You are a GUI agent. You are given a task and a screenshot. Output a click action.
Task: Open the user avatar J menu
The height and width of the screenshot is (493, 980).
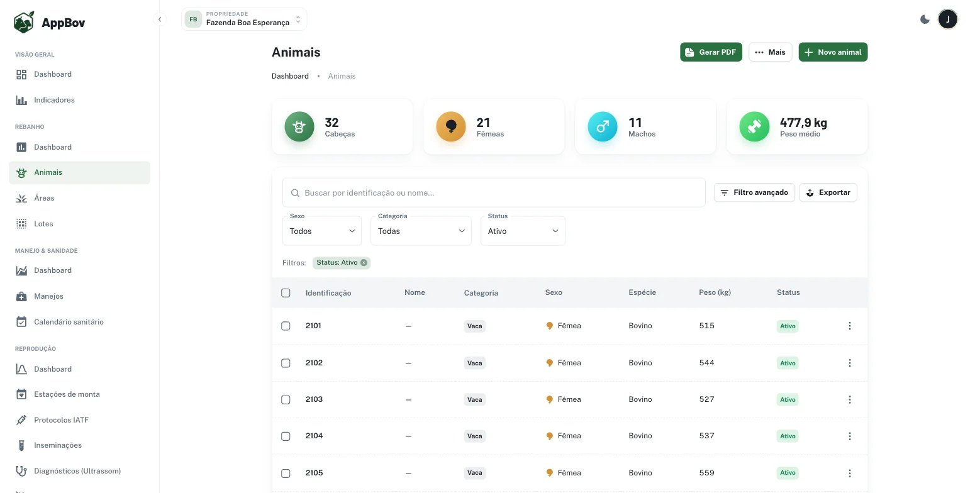[x=948, y=19]
